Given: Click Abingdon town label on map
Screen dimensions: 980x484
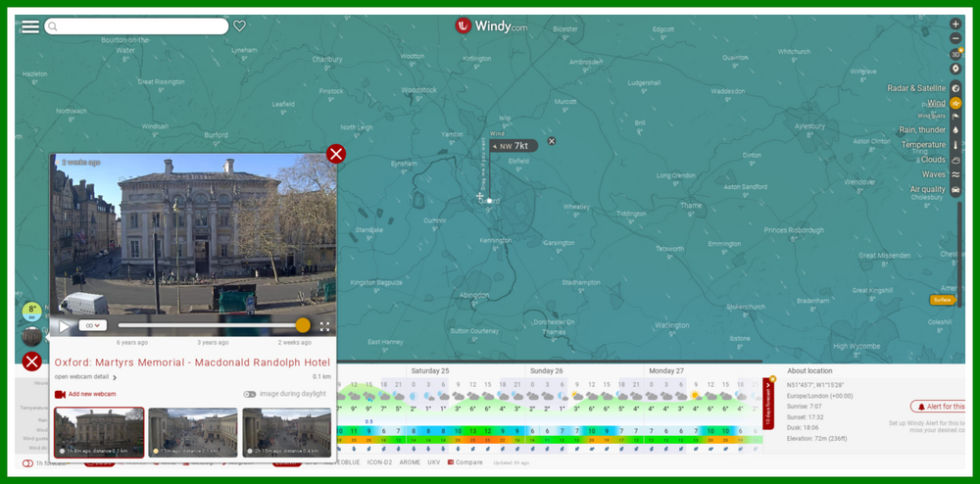Looking at the screenshot, I should [474, 295].
